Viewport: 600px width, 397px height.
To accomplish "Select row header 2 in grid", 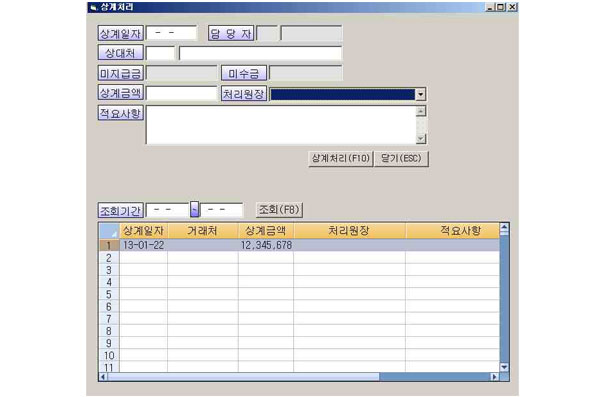I will (x=109, y=258).
